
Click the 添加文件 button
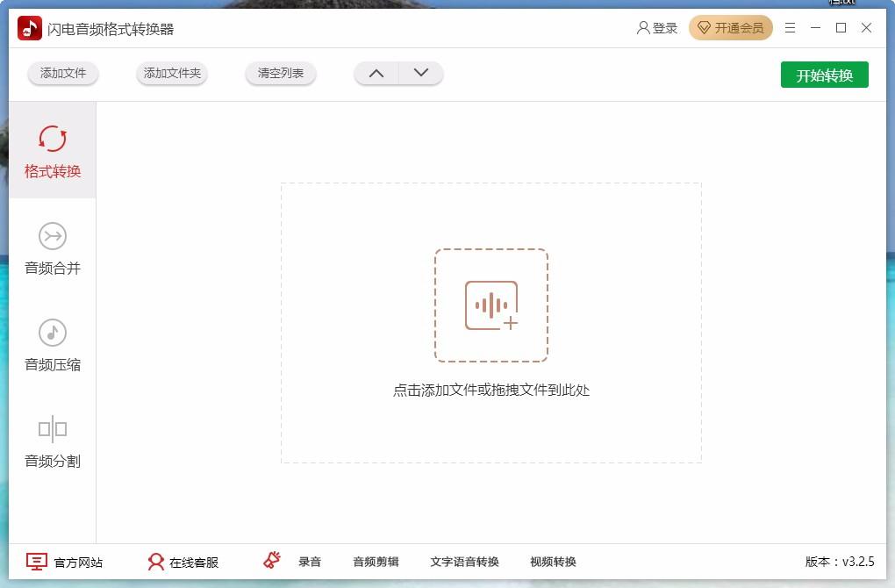(x=63, y=73)
